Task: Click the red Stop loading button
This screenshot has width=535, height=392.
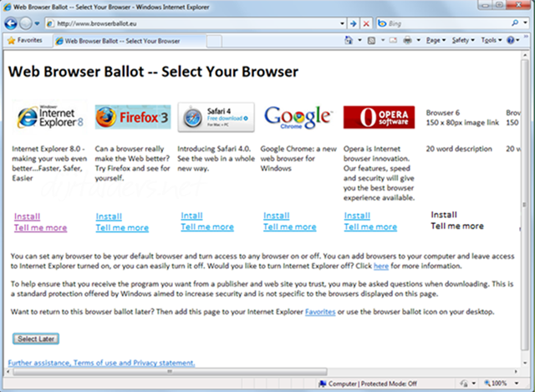Action: pos(366,23)
